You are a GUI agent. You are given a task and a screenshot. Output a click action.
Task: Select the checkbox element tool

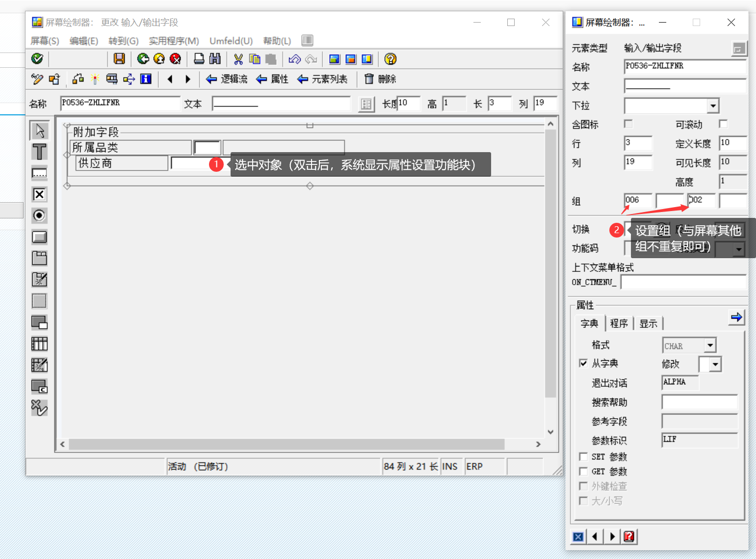pyautogui.click(x=39, y=194)
